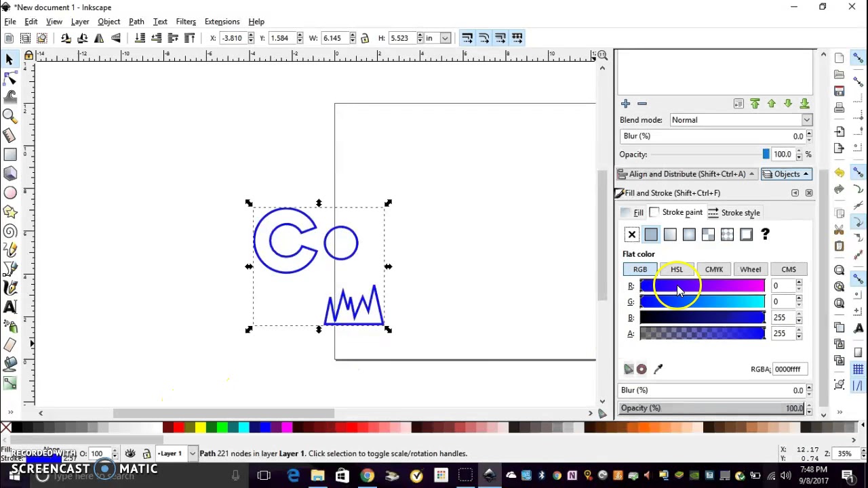Click the No paint X button
868x488 pixels.
pos(631,235)
